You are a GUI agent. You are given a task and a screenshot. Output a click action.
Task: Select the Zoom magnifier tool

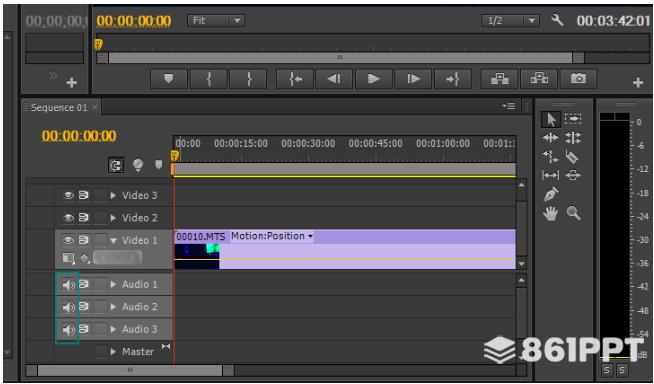[574, 213]
